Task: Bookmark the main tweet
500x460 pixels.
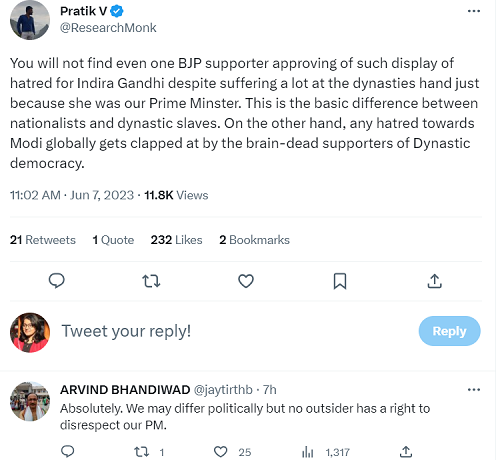Action: (340, 281)
